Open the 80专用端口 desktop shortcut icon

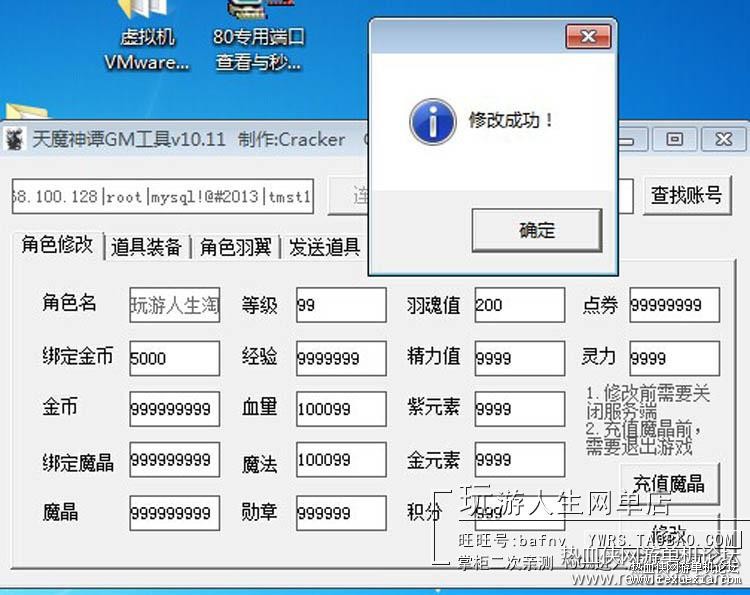tap(258, 36)
